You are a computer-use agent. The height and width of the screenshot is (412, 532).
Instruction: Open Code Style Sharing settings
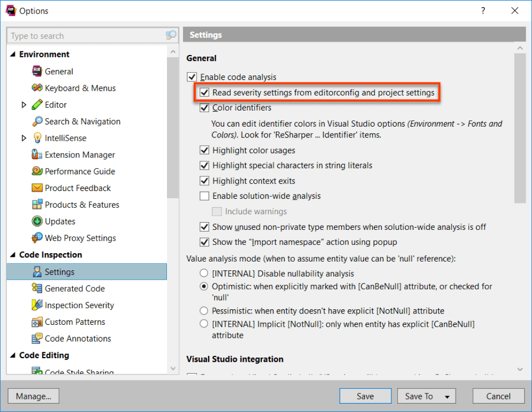(x=78, y=372)
